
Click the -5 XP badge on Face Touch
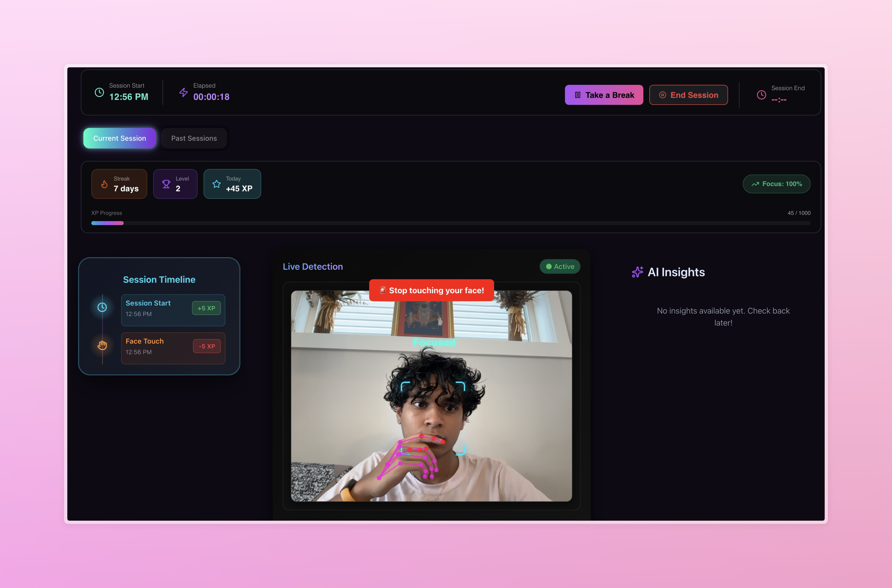(207, 346)
